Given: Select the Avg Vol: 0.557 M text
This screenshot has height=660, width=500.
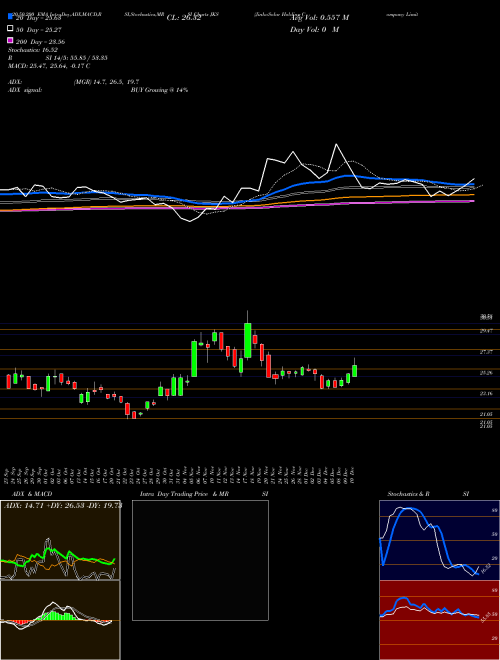Looking at the screenshot, I should 319,18.
